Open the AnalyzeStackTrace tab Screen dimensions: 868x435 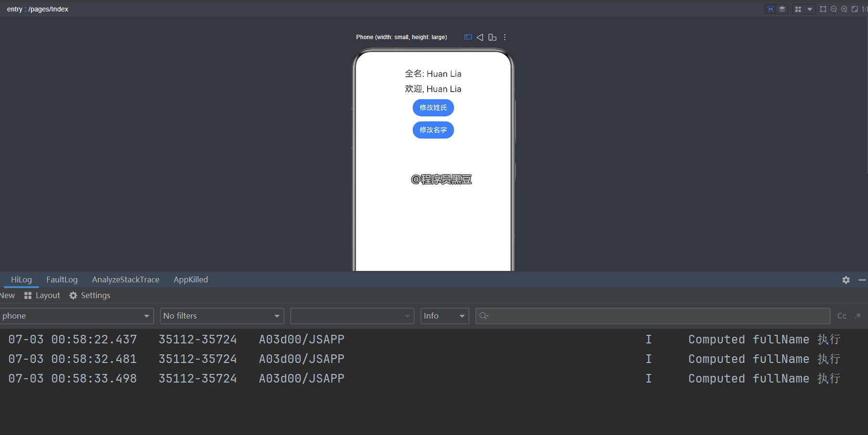(125, 280)
